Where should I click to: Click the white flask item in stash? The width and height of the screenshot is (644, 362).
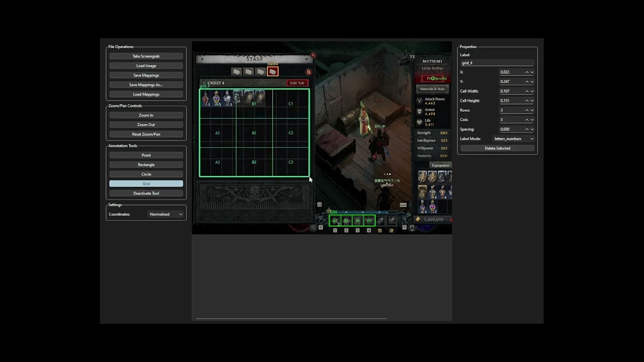(227, 98)
